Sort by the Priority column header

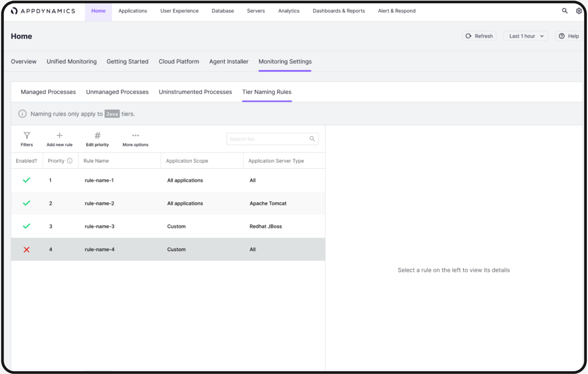coord(56,161)
